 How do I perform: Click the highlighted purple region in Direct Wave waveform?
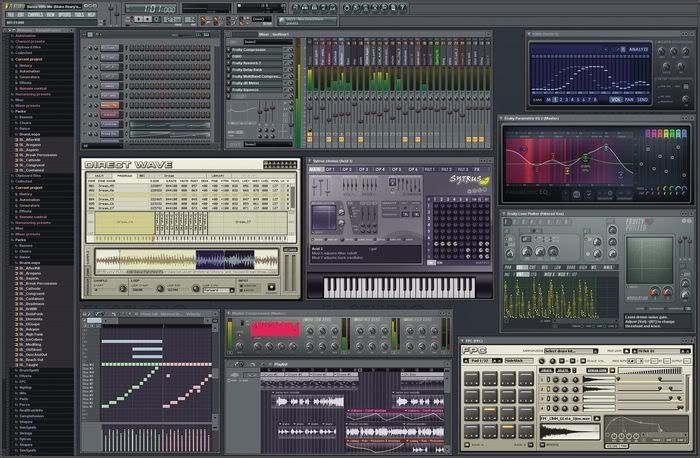[225, 260]
